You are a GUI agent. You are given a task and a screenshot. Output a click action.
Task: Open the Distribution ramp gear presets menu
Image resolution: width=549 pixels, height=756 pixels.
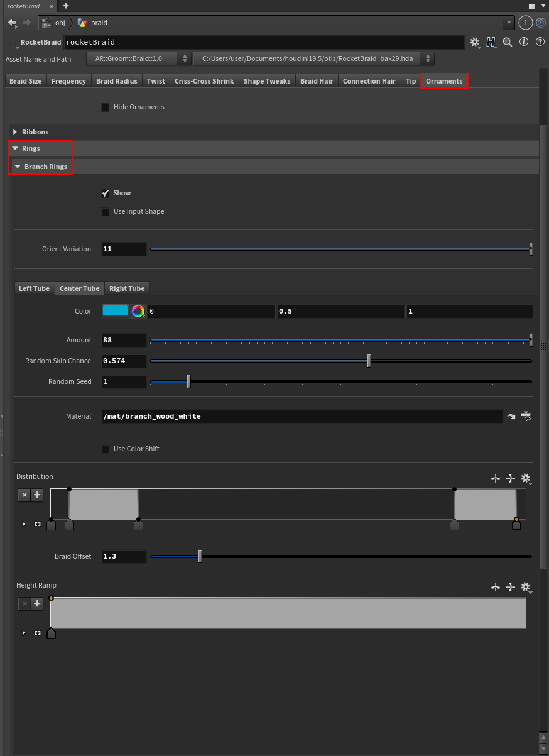(x=526, y=479)
